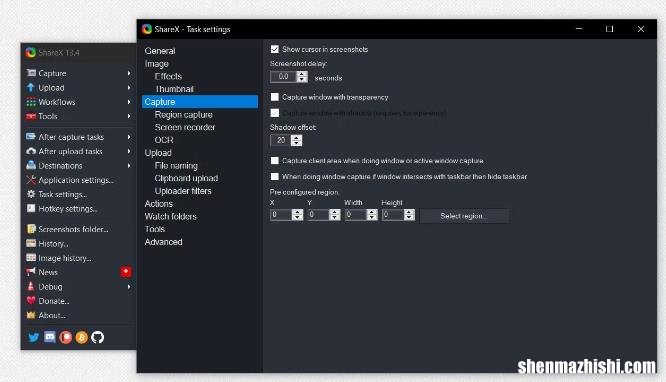Click the X region spinner arrows

[x=298, y=215]
